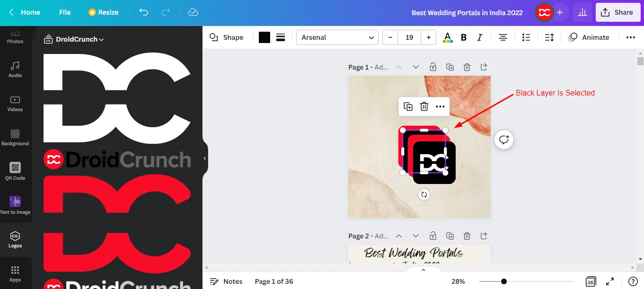Image resolution: width=644 pixels, height=289 pixels.
Task: Collapse the side panel with arrow handle
Action: [x=205, y=158]
